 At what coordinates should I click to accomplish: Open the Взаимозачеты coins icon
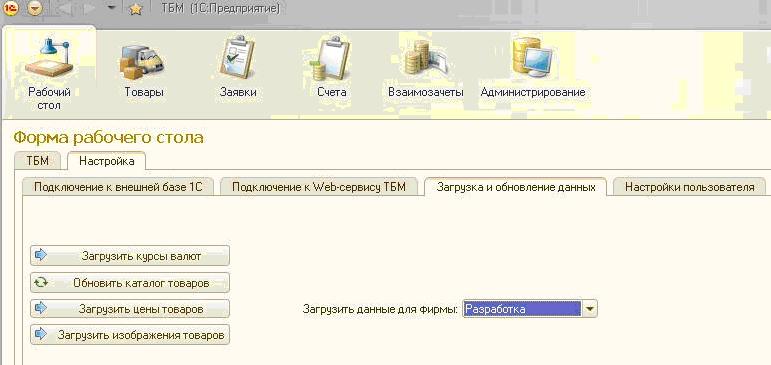click(425, 58)
